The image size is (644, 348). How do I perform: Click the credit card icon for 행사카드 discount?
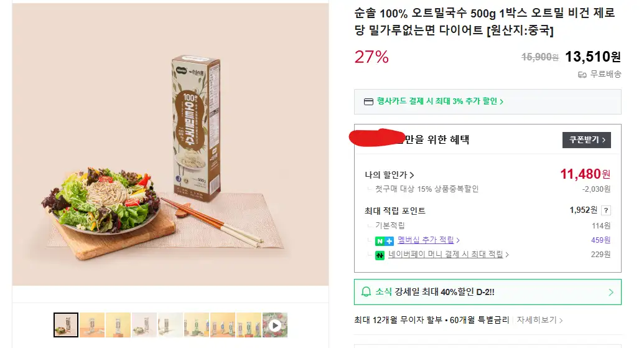(x=368, y=101)
